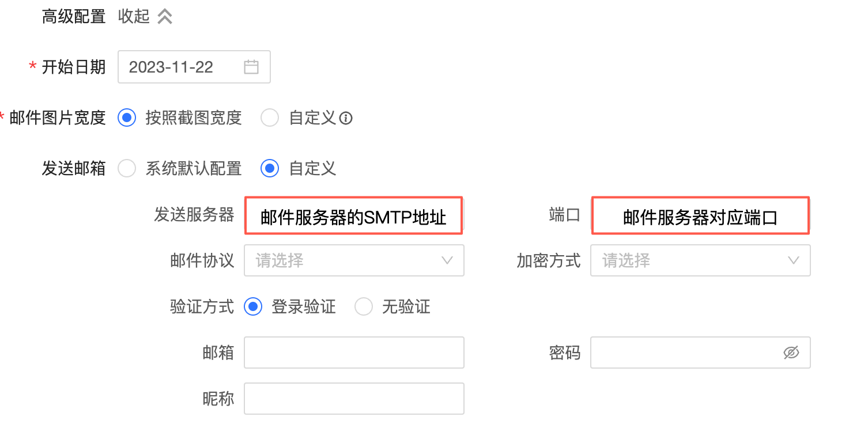This screenshot has height=432, width=868.
Task: Click the 昵称 input field
Action: [354, 399]
